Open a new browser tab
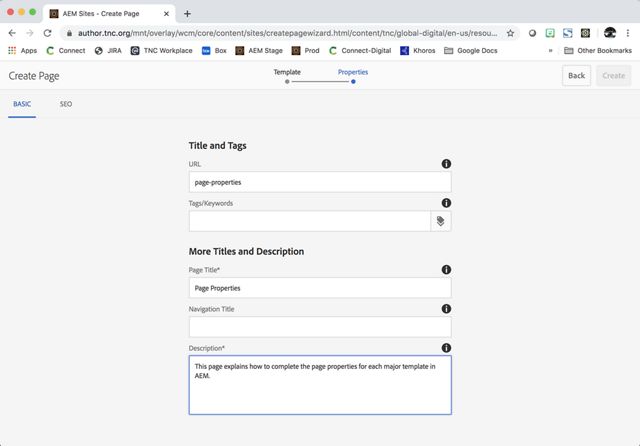 187,13
